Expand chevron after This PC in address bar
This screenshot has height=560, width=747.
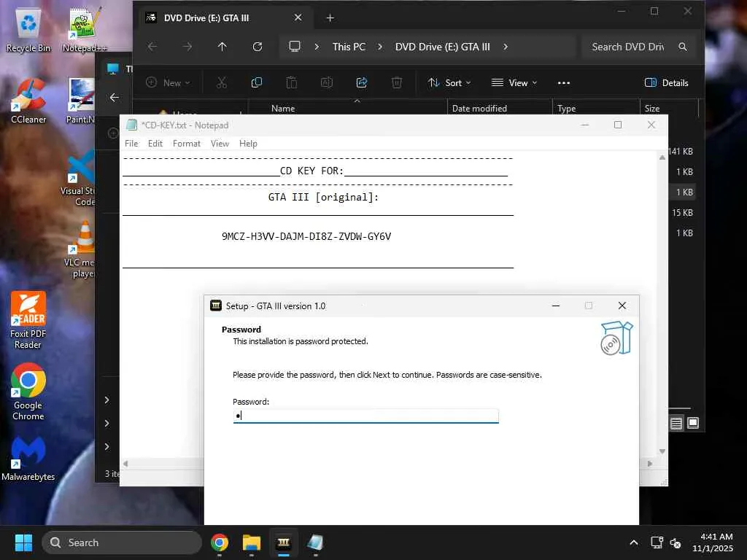[x=379, y=47]
